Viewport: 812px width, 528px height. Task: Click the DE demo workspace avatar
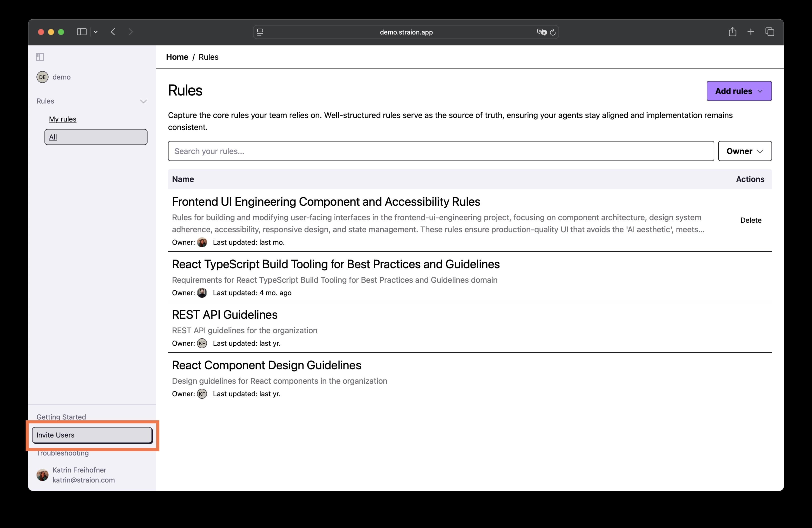(42, 77)
